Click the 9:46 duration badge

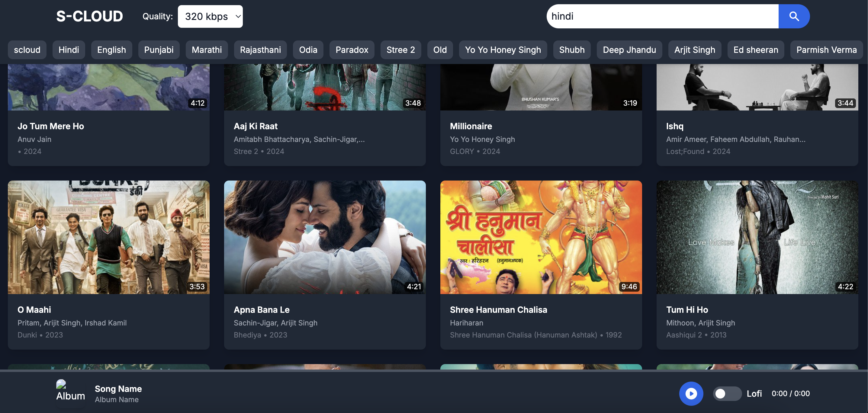[x=629, y=287]
